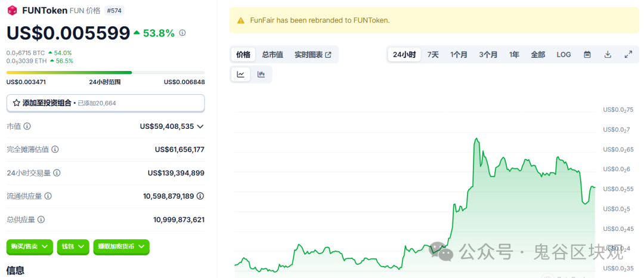Click the US$0.003471 24h low

tap(26, 82)
